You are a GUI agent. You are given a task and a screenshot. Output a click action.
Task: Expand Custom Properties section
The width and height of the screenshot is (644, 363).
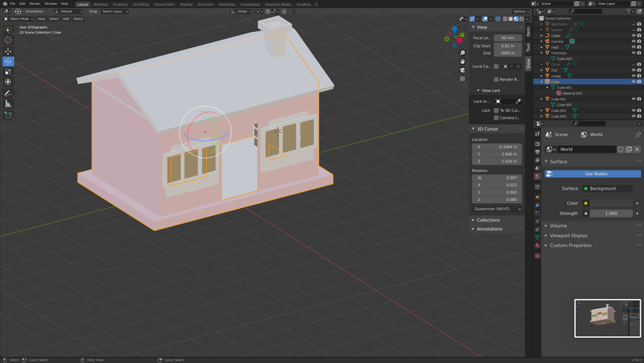pos(546,246)
